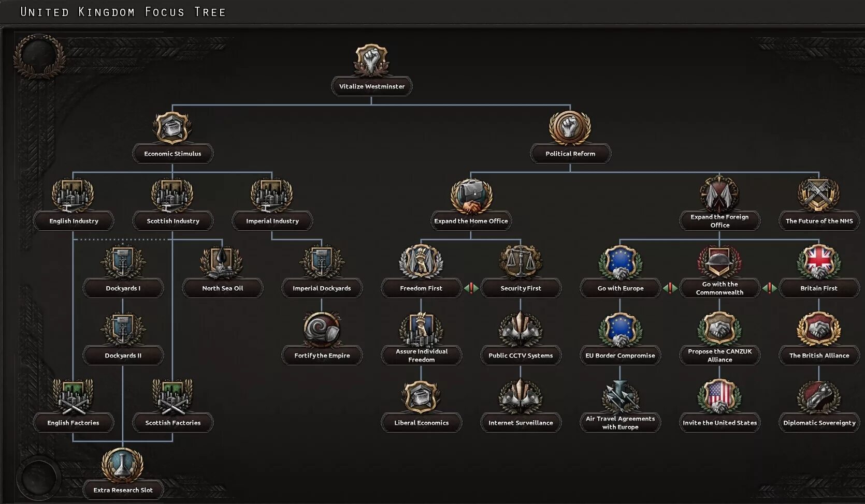
Task: Click exclusivity marker between Freedom First and Security First
Action: (471, 288)
